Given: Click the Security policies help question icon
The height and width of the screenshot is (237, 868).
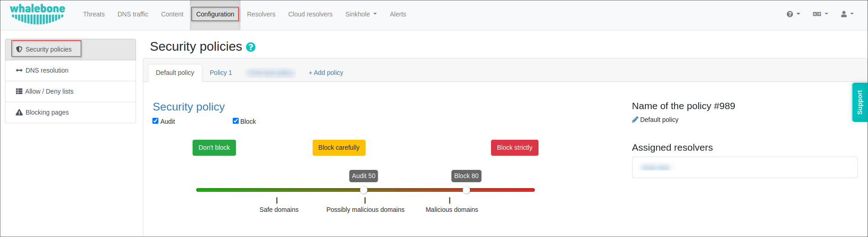Looking at the screenshot, I should [x=251, y=47].
